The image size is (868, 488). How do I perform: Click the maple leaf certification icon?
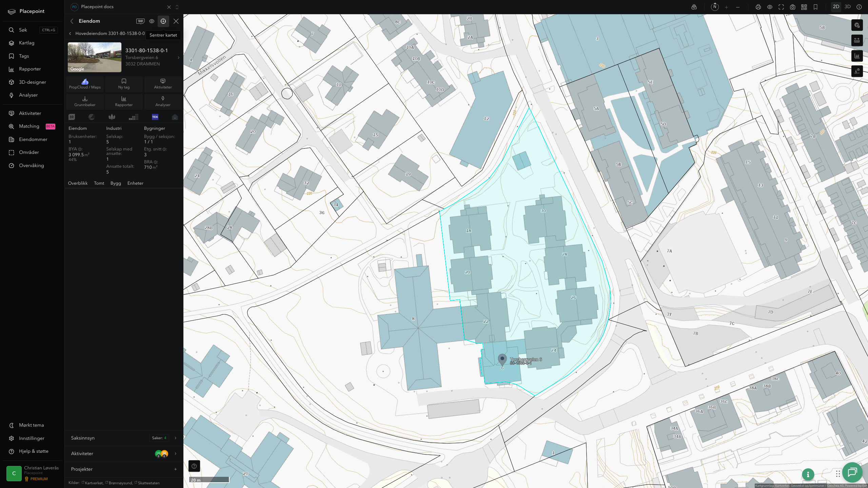(x=112, y=117)
